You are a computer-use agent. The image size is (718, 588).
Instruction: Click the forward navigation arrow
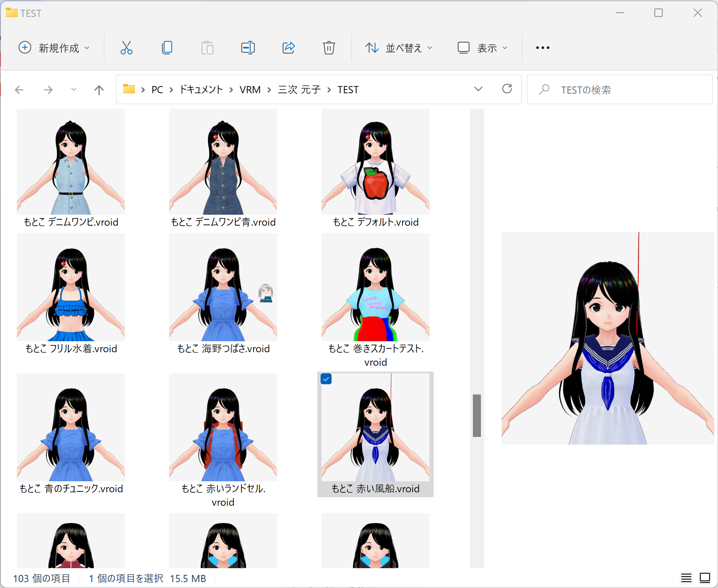48,89
